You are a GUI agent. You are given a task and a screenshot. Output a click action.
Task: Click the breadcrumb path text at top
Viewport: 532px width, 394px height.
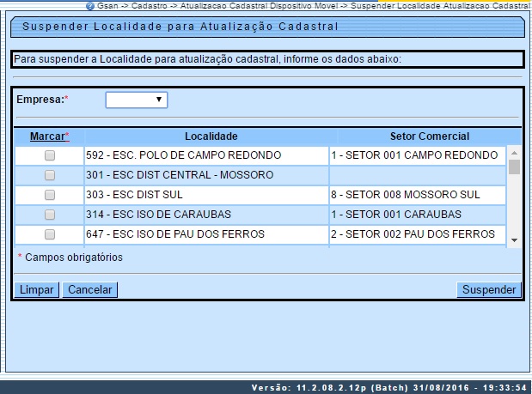tap(313, 6)
